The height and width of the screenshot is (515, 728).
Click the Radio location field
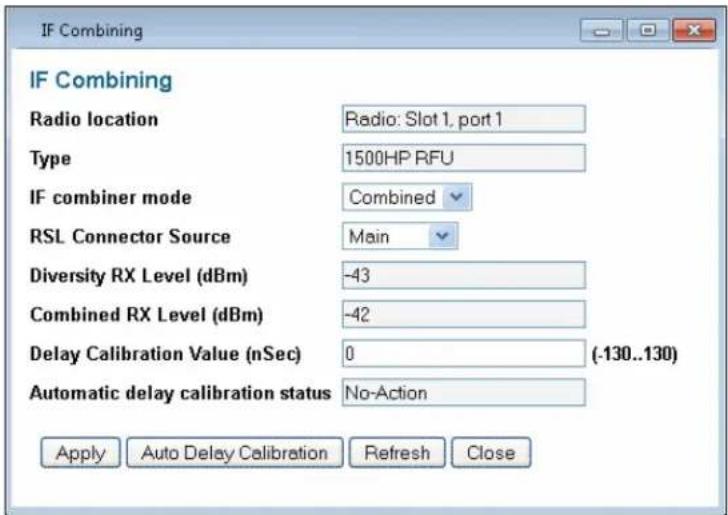click(464, 119)
